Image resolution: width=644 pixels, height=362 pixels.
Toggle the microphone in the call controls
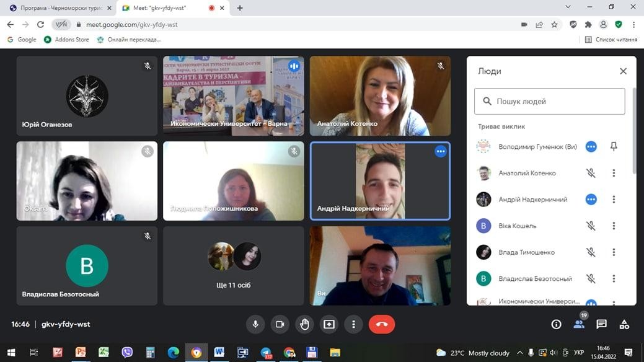[255, 324]
